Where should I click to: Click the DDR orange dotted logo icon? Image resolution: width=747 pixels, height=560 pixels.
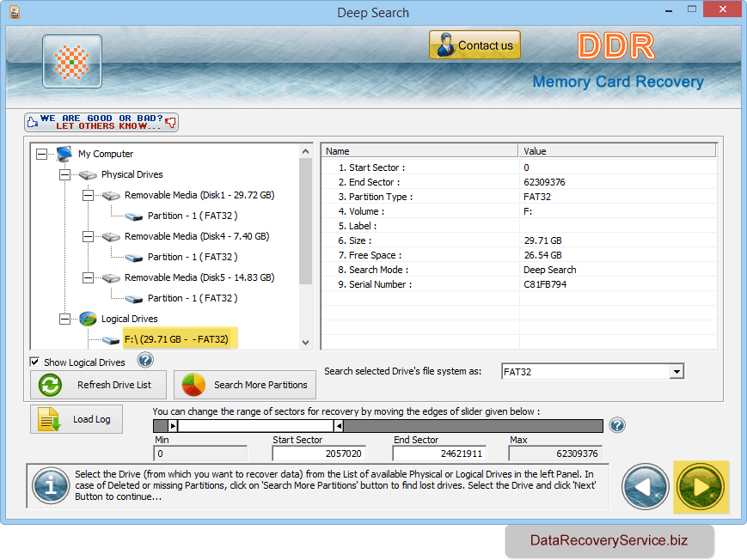72,62
